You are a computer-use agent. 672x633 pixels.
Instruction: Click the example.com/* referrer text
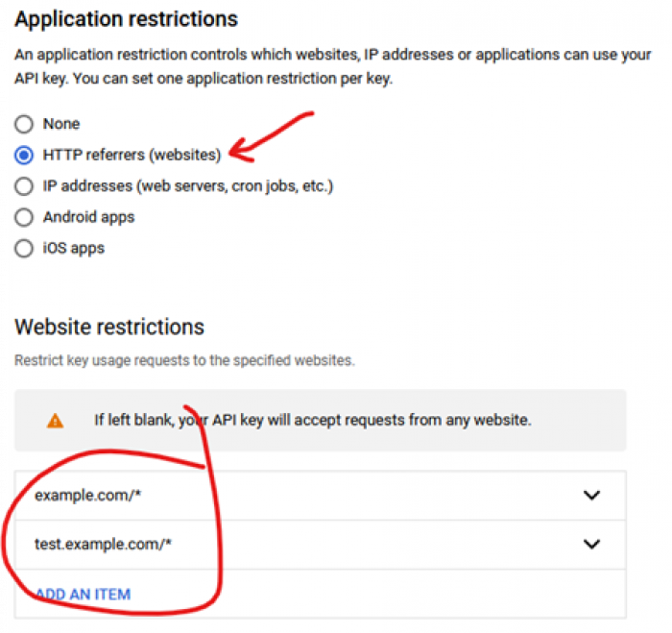[x=78, y=496]
